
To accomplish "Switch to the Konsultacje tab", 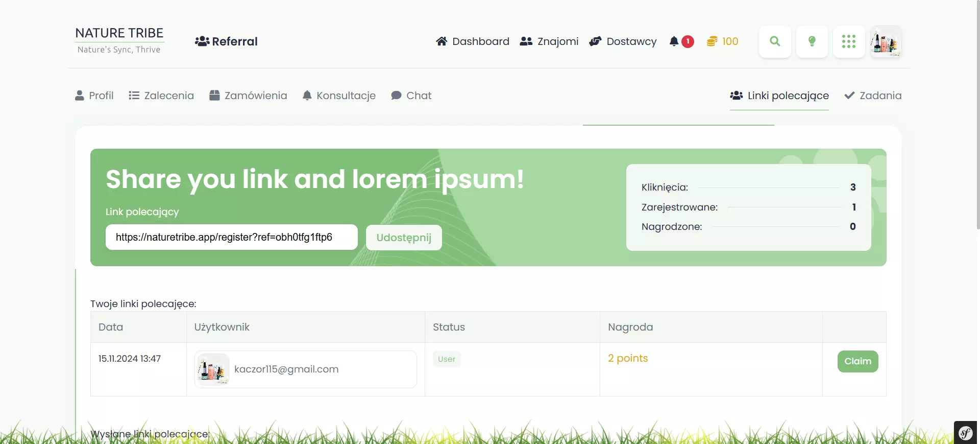I will [x=339, y=96].
